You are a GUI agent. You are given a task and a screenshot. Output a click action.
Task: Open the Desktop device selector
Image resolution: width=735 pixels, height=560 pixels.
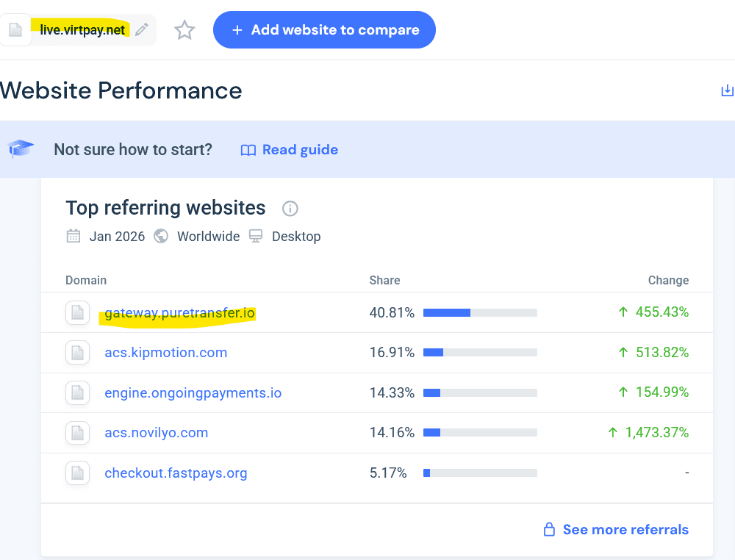point(297,236)
